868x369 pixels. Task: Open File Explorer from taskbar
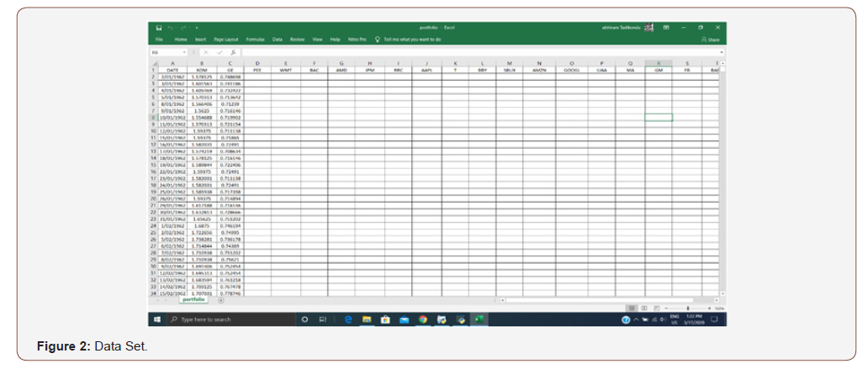[x=368, y=319]
